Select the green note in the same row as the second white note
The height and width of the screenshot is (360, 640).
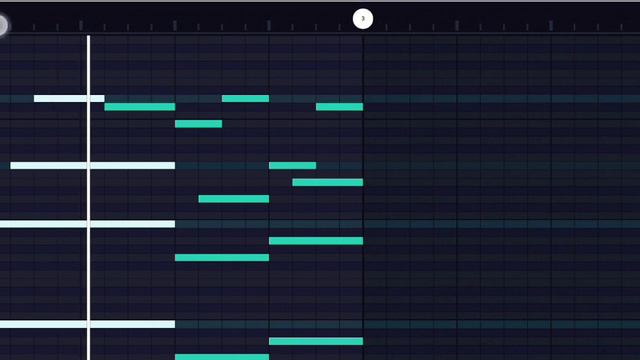[x=292, y=165]
